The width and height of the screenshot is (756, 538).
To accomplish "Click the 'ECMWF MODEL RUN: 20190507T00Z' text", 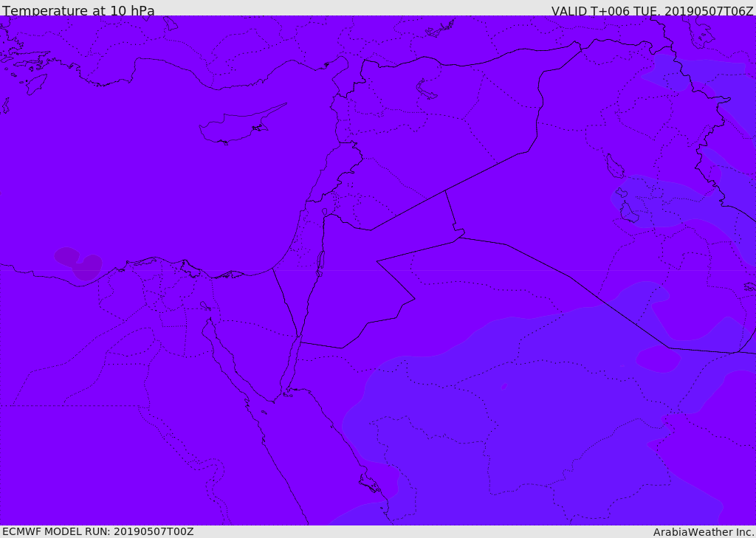I will pos(98,531).
